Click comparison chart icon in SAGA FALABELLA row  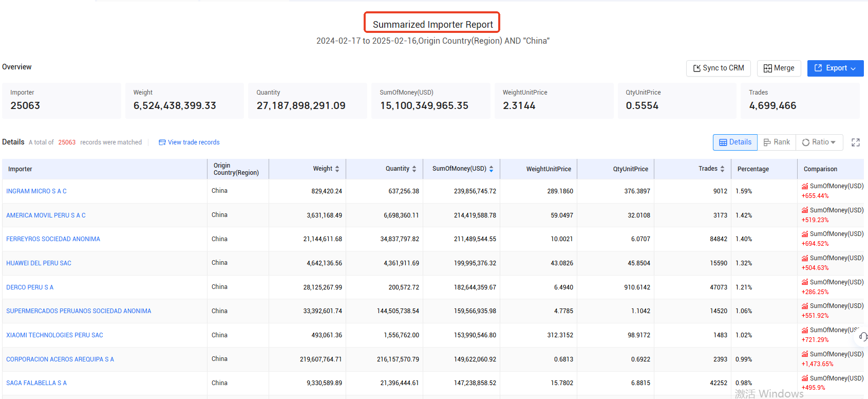(805, 378)
